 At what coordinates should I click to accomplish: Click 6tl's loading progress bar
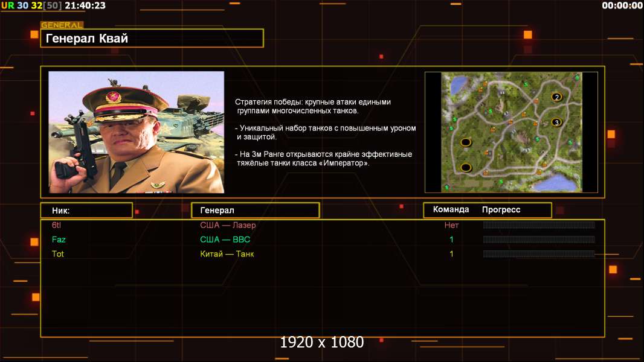(539, 224)
